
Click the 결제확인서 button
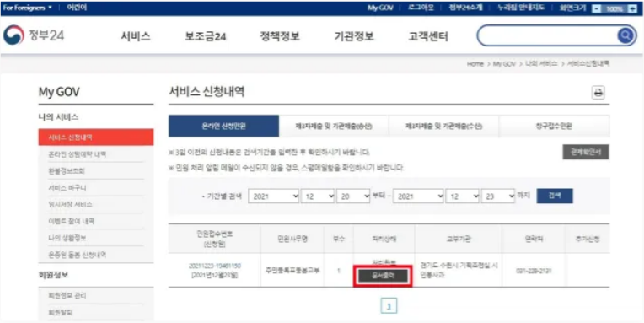[586, 152]
